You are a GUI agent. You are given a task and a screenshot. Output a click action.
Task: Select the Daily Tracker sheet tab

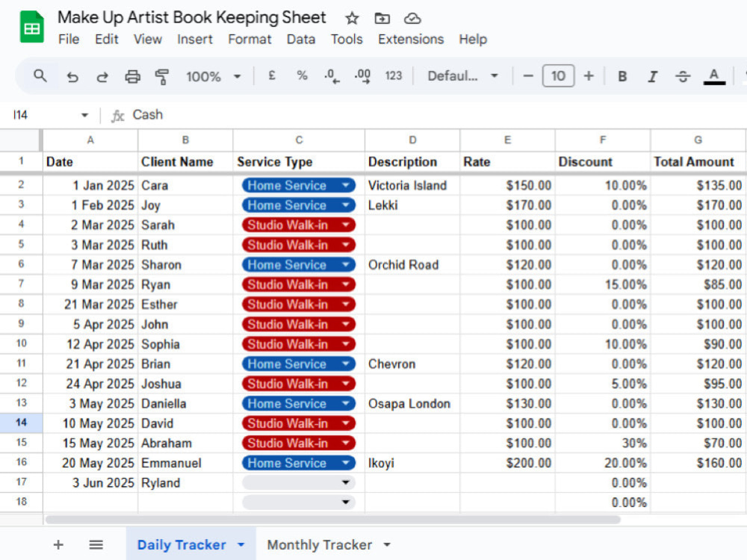tap(182, 545)
